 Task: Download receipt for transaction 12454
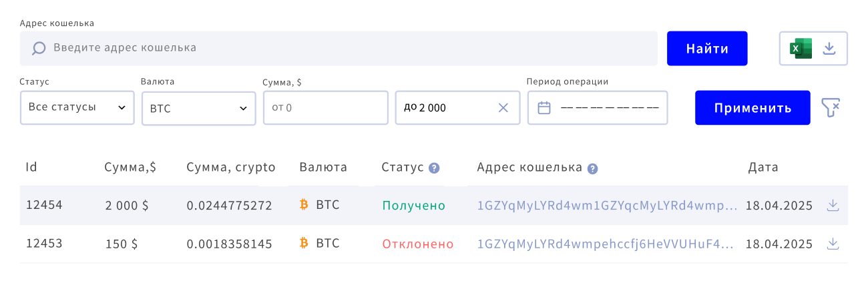pyautogui.click(x=833, y=206)
